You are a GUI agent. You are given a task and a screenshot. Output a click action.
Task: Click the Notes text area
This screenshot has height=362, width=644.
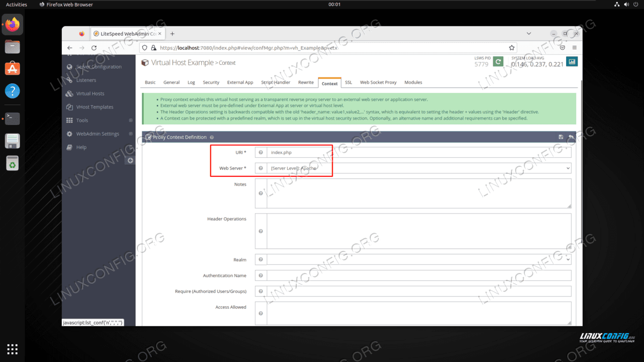click(419, 194)
